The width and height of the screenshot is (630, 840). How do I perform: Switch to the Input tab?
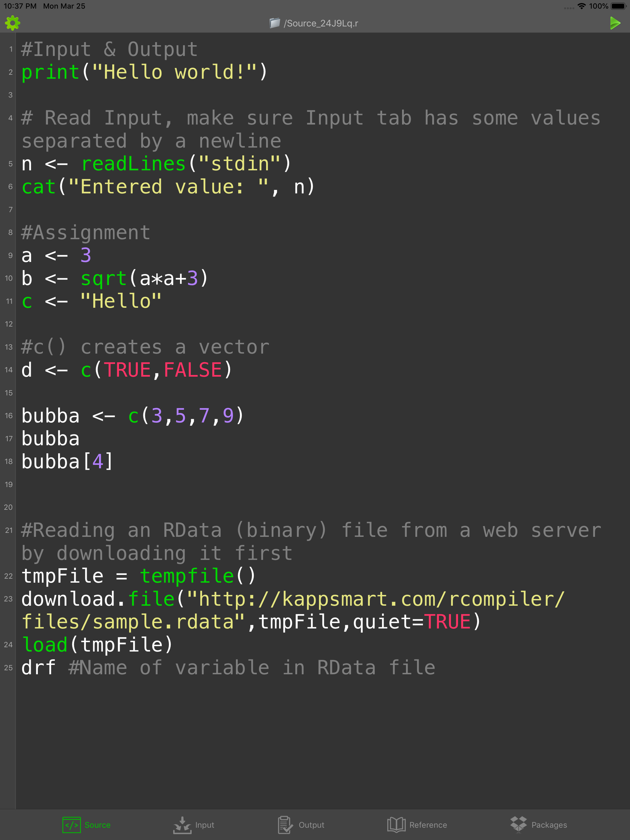click(x=205, y=825)
